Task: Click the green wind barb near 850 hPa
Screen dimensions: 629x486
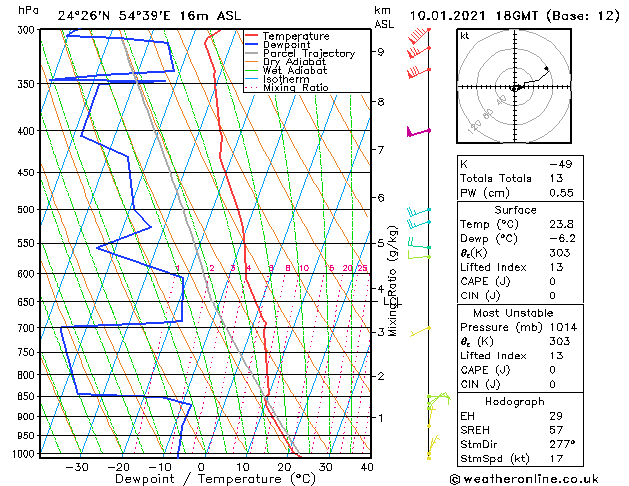Action: (x=432, y=402)
